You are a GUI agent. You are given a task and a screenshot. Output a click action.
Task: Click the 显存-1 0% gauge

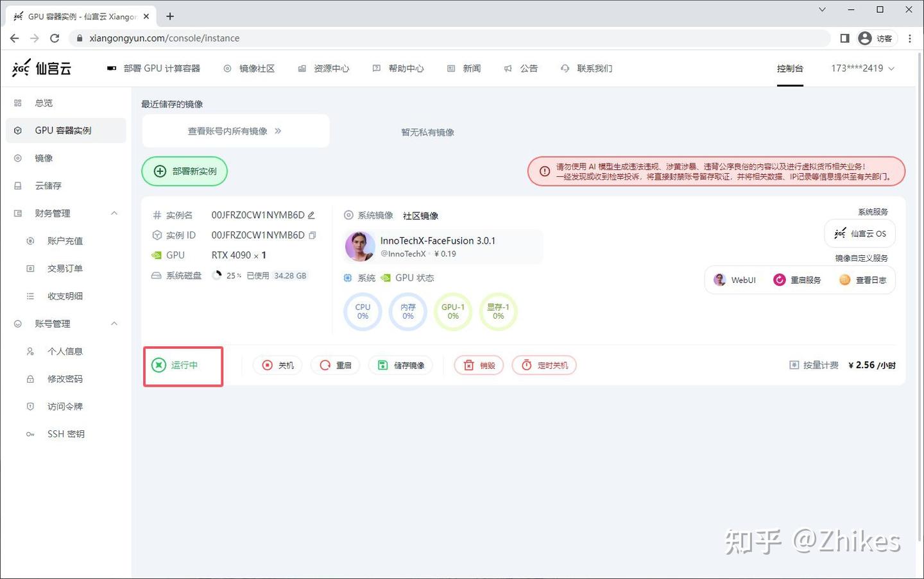(498, 312)
